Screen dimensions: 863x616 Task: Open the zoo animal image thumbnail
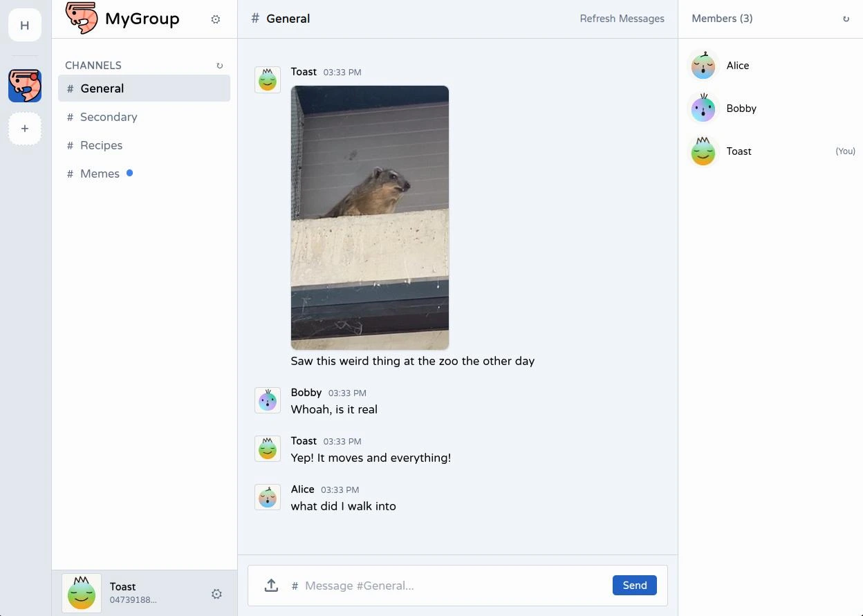370,218
